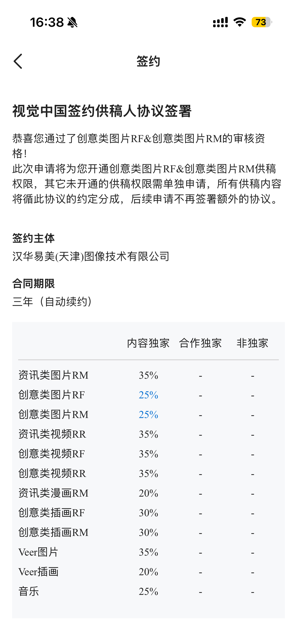Tap the 资讯类图片RM row label
This screenshot has height=644, width=297.
[53, 375]
